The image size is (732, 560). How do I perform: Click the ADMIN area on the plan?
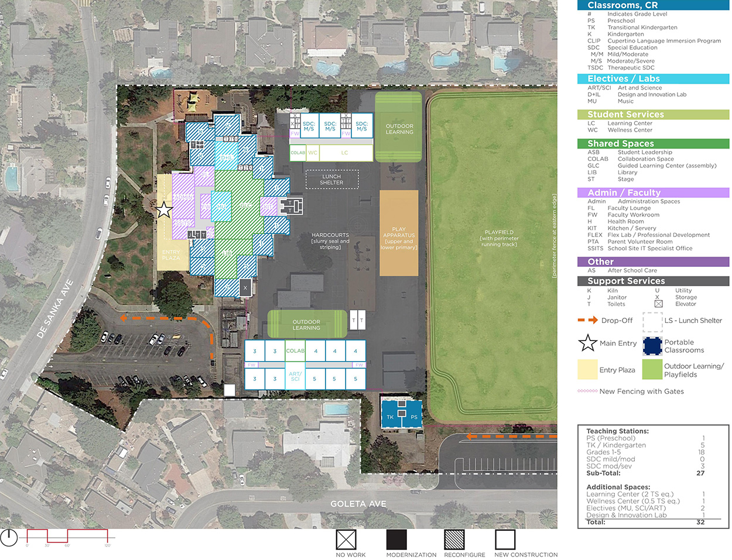point(184,197)
